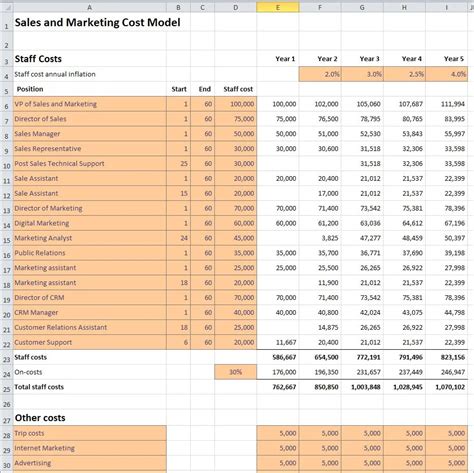
Task: Select Internet Marketing Year 1 cell
Action: (278, 448)
